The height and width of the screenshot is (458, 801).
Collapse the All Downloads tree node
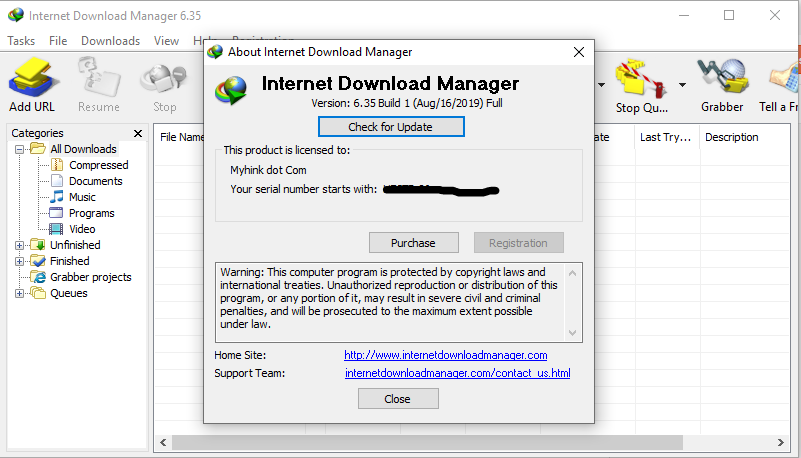tap(19, 150)
